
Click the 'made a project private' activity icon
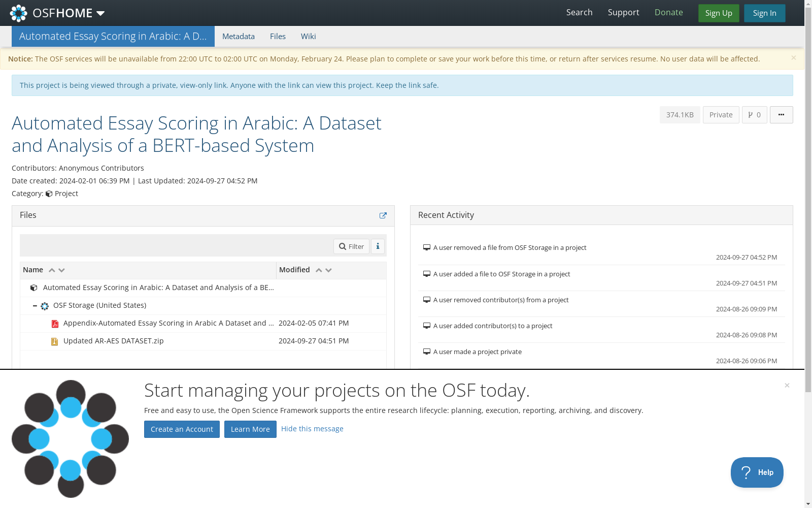(x=427, y=352)
